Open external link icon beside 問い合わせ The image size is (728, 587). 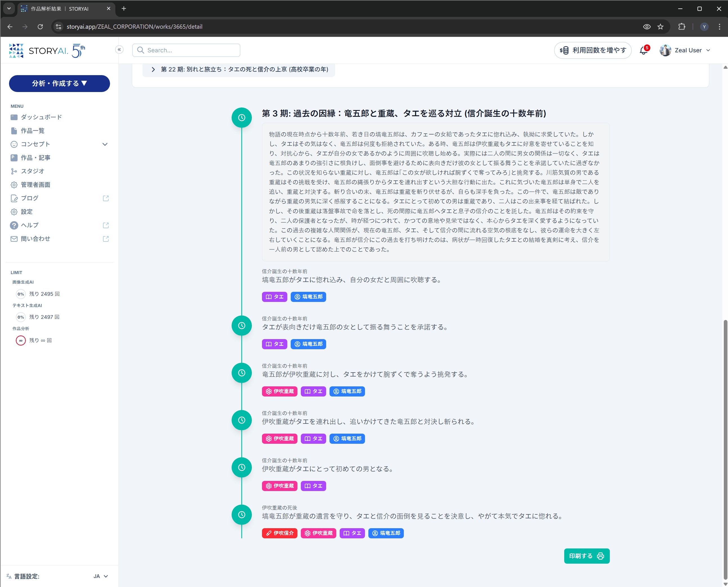tap(106, 239)
